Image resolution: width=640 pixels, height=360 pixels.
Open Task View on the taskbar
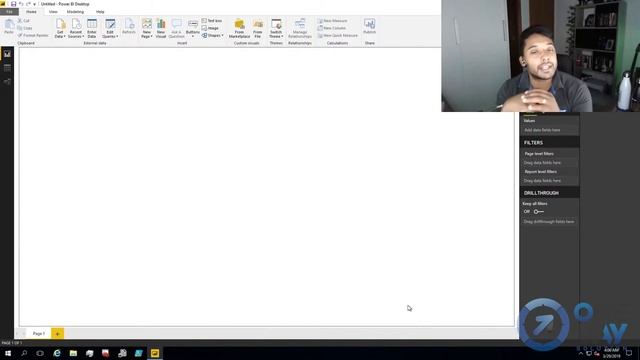(40, 353)
